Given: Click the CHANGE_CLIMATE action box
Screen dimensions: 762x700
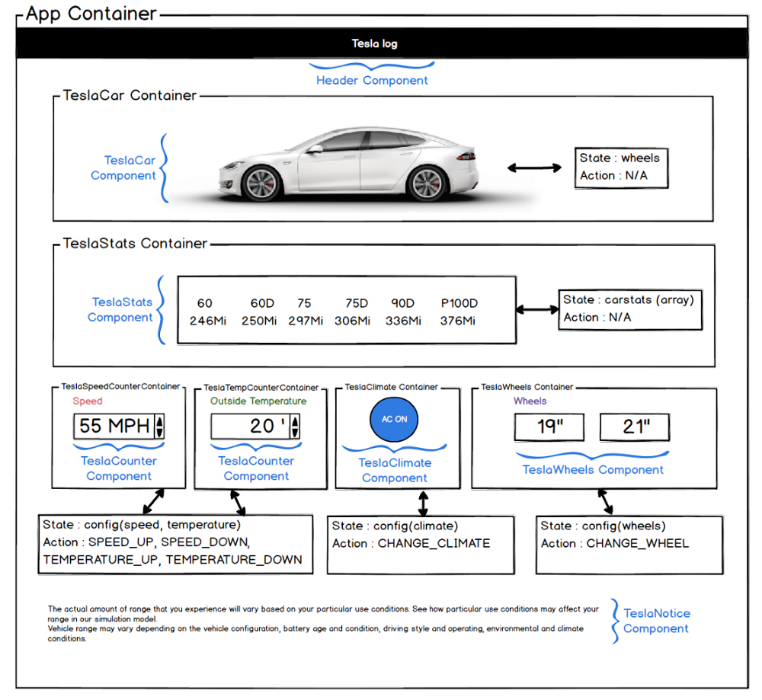Looking at the screenshot, I should click(421, 544).
